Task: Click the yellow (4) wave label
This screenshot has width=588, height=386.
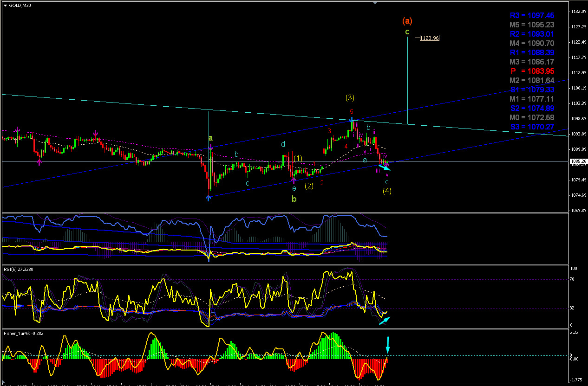Action: 387,191
